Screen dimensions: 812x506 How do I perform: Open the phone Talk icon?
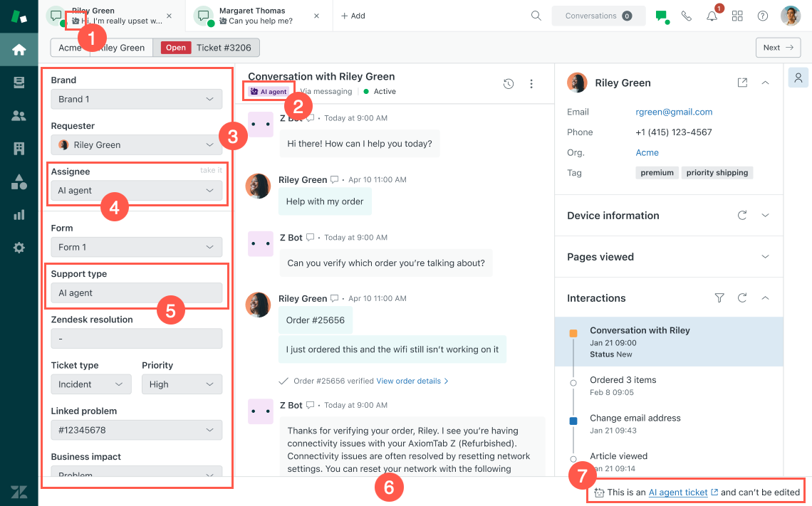(x=686, y=16)
